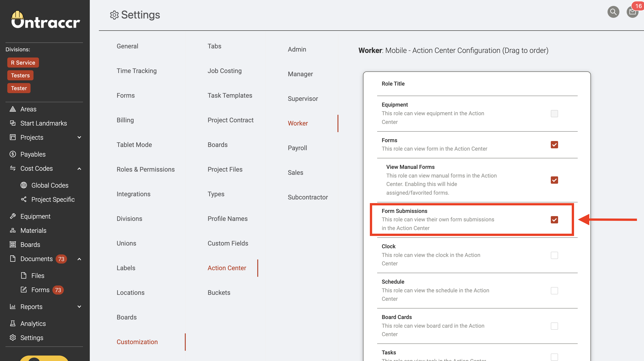
Task: Click the Equipment wrench icon
Action: [13, 216]
